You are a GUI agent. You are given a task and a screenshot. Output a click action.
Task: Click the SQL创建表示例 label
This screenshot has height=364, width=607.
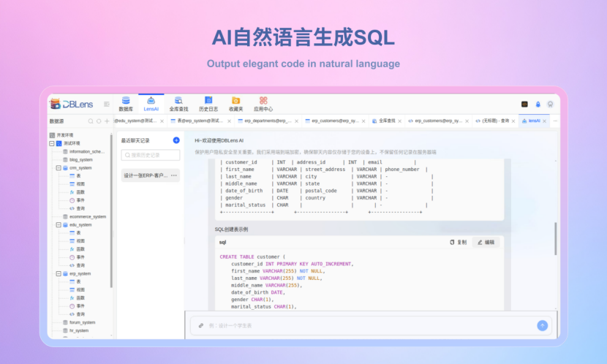tap(232, 230)
